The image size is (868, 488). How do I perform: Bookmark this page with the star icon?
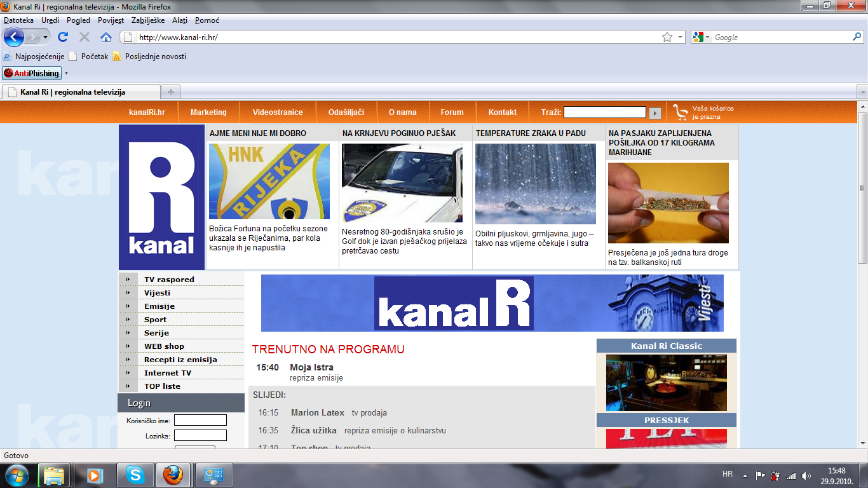click(x=667, y=37)
